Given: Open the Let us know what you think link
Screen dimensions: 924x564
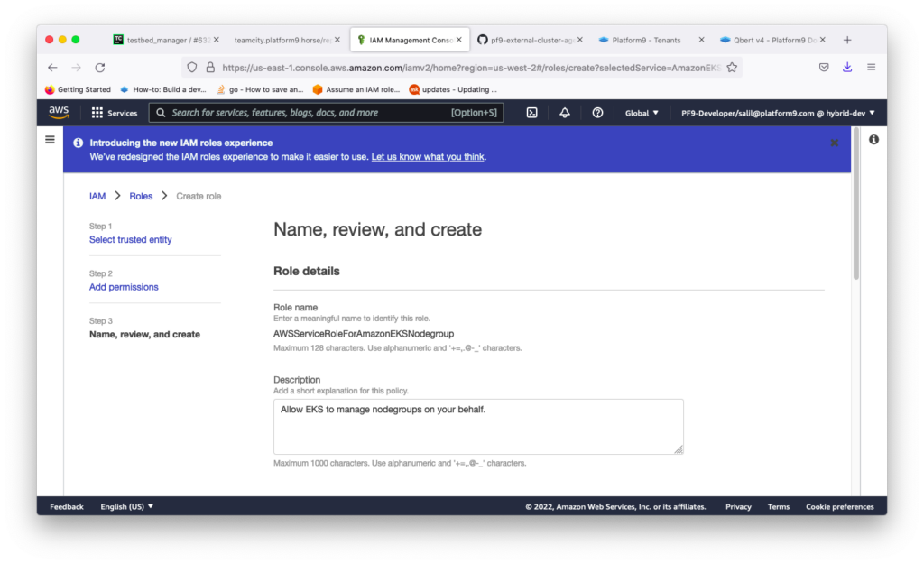Looking at the screenshot, I should coord(428,157).
